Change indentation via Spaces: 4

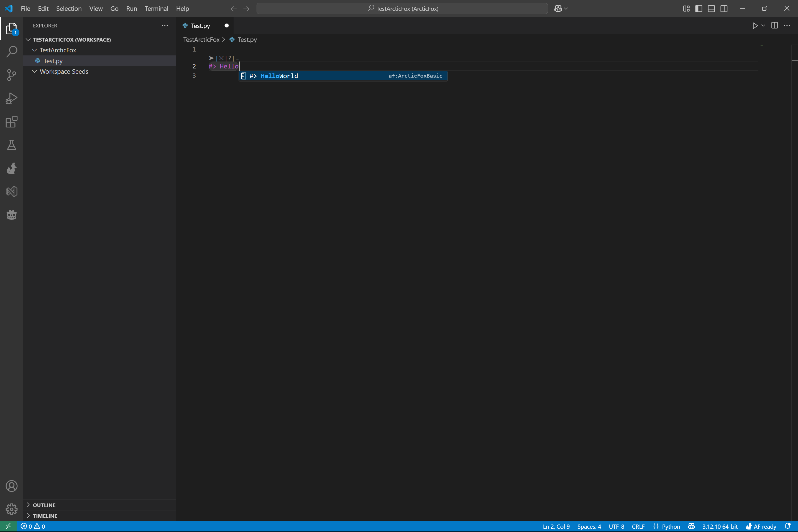(589, 526)
